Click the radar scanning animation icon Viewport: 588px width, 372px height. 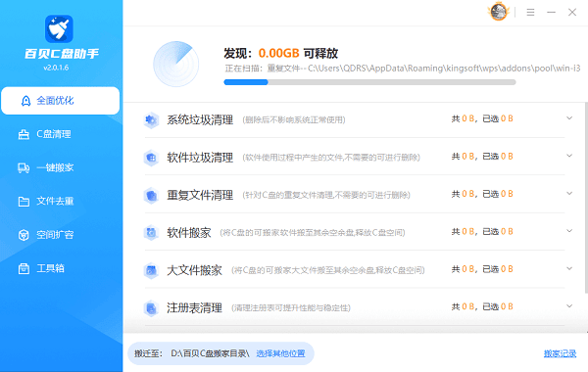(x=176, y=64)
